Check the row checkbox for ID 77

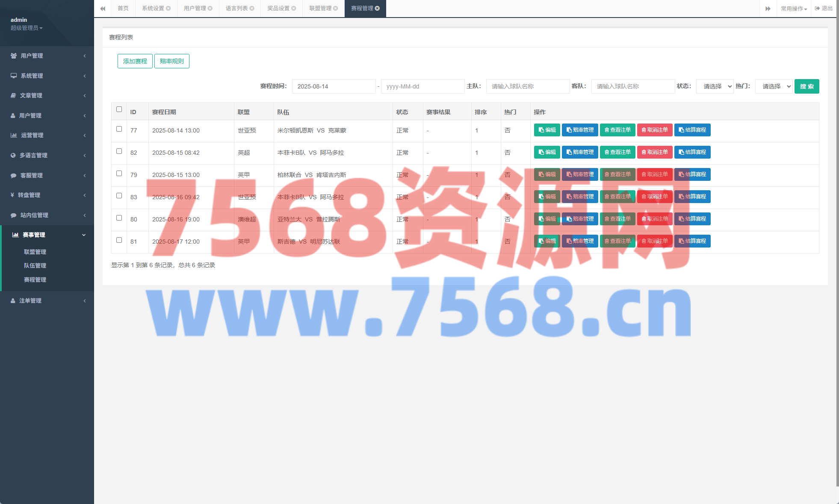[x=119, y=129]
